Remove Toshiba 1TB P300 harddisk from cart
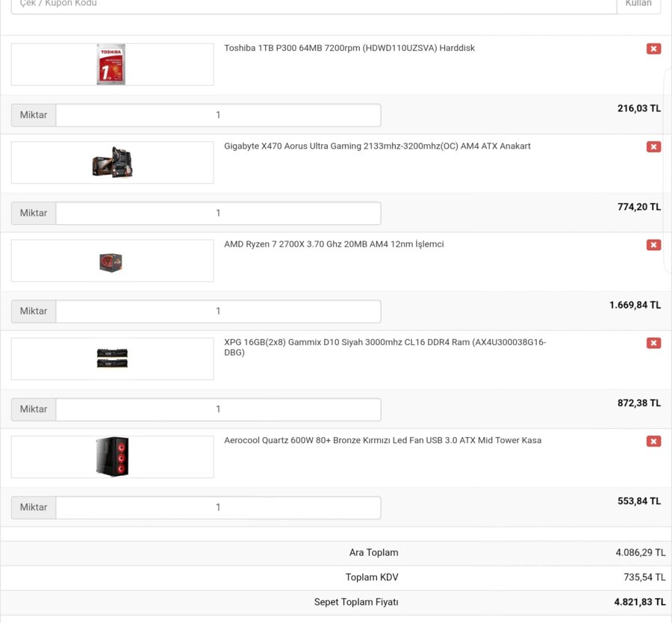Screen dimensions: 672x623 point(653,49)
